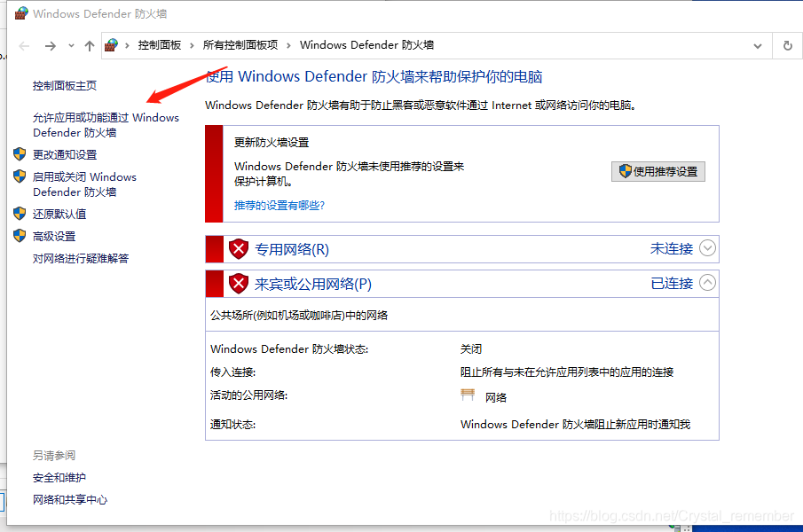
Task: Expand the chevron after 所有控制面板项 breadcrumb
Action: [289, 45]
